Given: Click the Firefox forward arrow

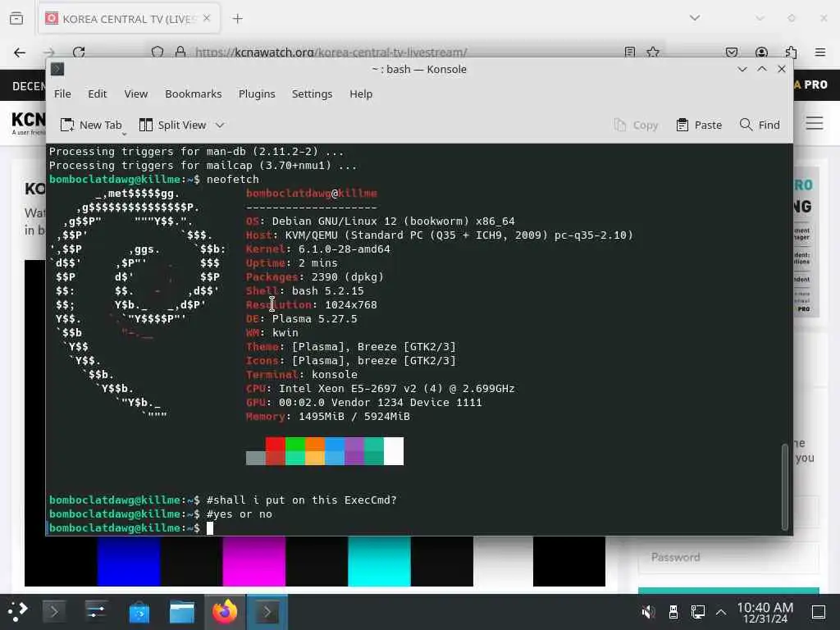Looking at the screenshot, I should tap(49, 52).
